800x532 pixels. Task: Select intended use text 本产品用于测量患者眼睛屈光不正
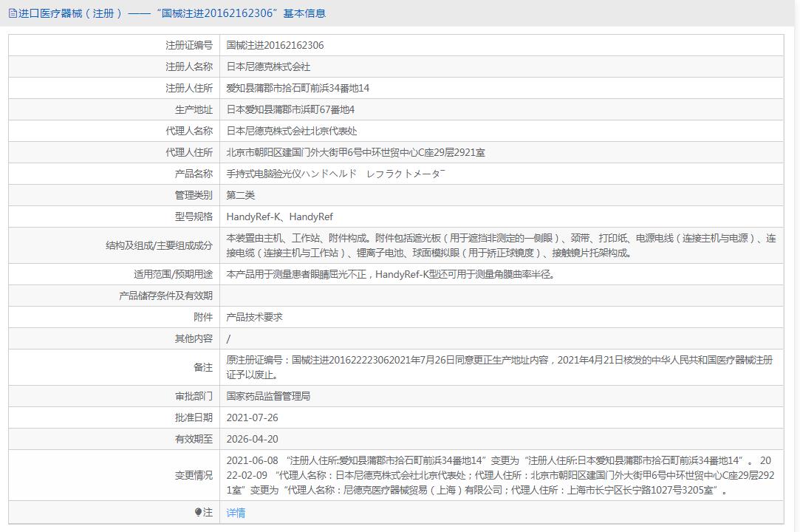click(391, 275)
